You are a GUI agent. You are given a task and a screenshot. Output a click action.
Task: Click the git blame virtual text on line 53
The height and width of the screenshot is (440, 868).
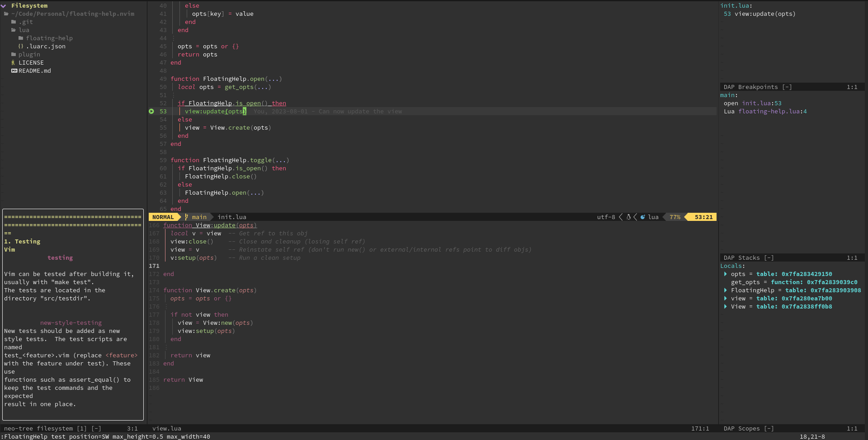[328, 112]
